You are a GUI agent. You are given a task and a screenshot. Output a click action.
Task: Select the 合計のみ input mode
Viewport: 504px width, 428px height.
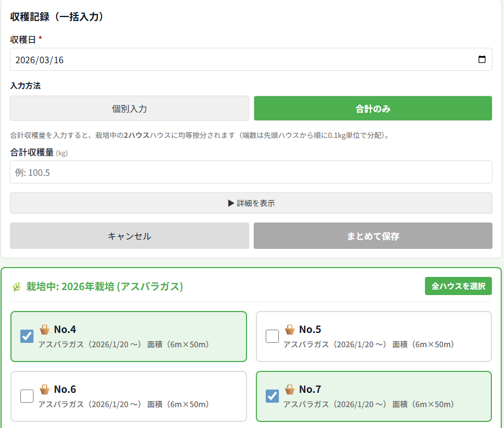373,109
